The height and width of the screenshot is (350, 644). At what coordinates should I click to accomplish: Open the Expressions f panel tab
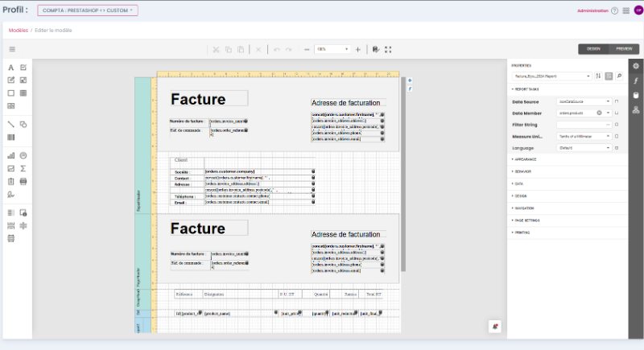[x=636, y=80]
